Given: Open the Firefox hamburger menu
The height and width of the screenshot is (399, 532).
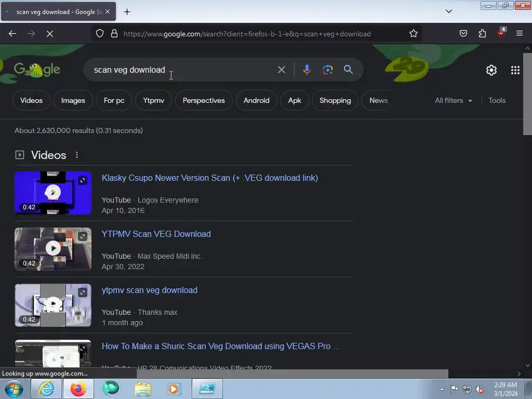Looking at the screenshot, I should click(520, 34).
